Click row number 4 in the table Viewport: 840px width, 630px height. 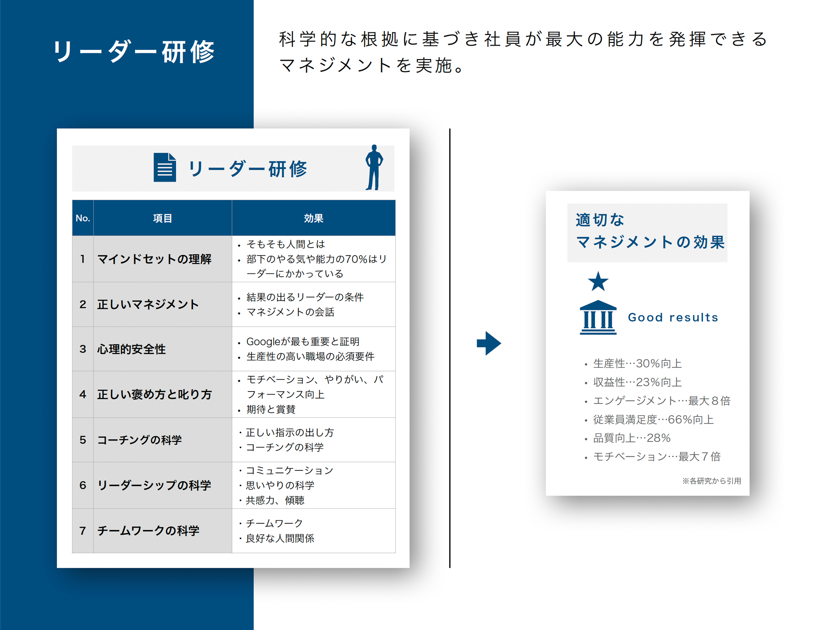tap(83, 394)
